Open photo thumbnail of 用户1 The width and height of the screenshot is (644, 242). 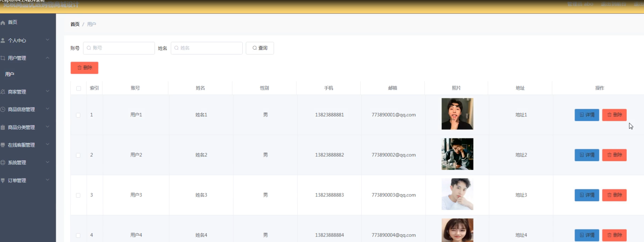pyautogui.click(x=457, y=114)
